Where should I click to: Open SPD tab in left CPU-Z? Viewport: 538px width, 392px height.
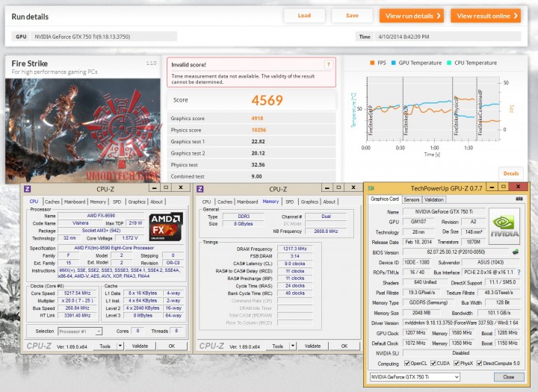117,202
